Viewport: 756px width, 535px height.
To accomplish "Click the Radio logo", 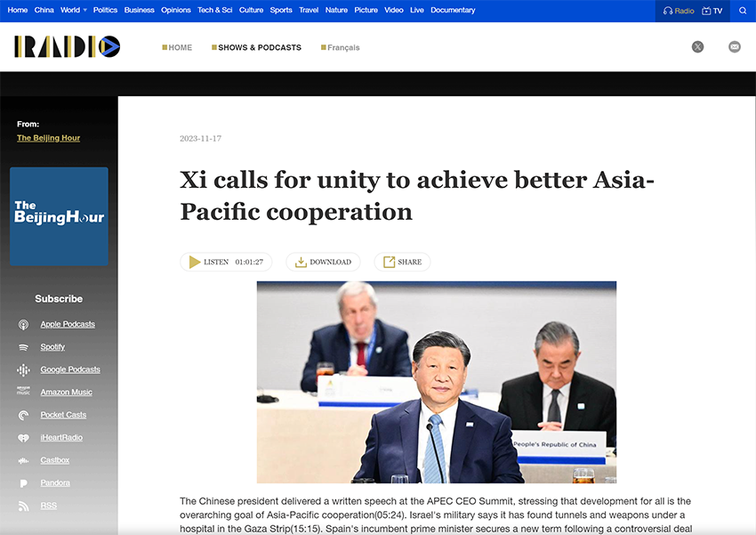I will click(67, 47).
